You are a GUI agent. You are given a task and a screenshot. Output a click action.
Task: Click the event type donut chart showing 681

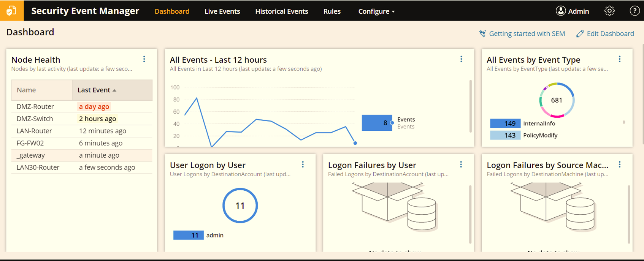point(557,100)
